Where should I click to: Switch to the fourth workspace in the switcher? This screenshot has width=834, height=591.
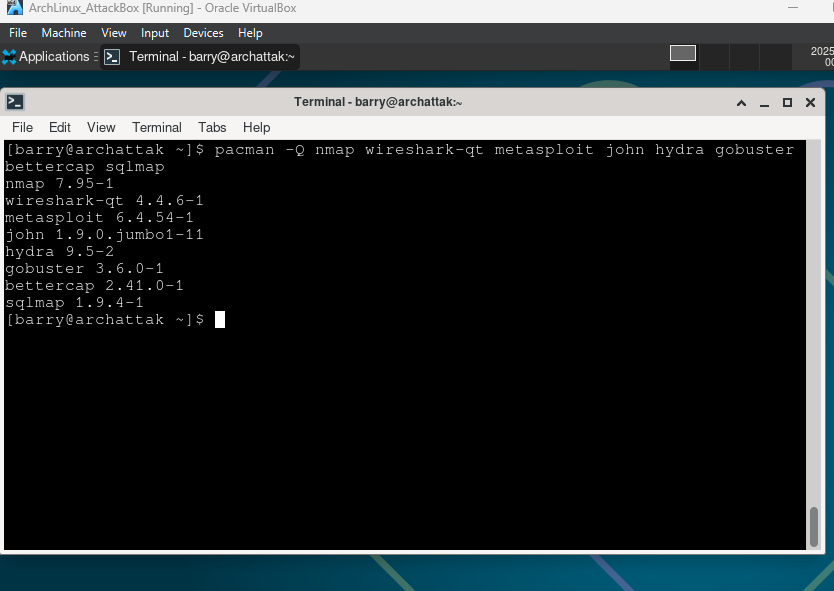[775, 57]
